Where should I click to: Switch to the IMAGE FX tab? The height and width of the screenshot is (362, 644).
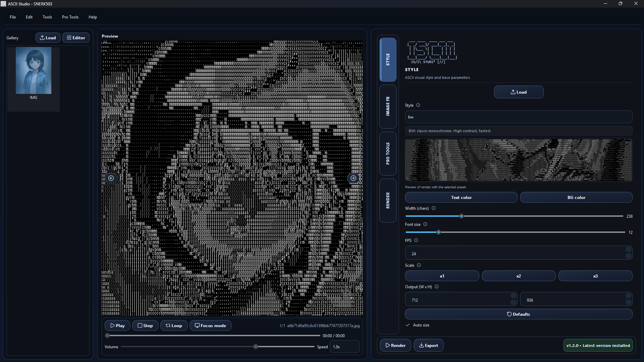pyautogui.click(x=388, y=107)
